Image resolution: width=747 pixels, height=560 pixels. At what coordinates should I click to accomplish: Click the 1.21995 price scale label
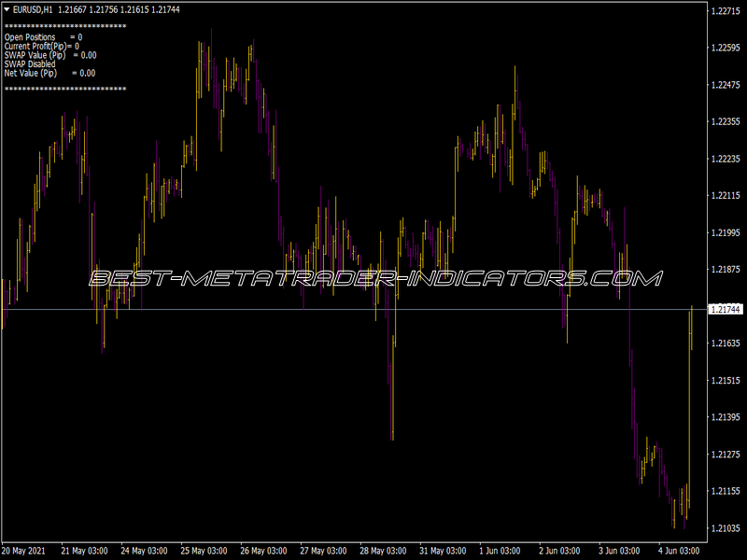click(726, 232)
